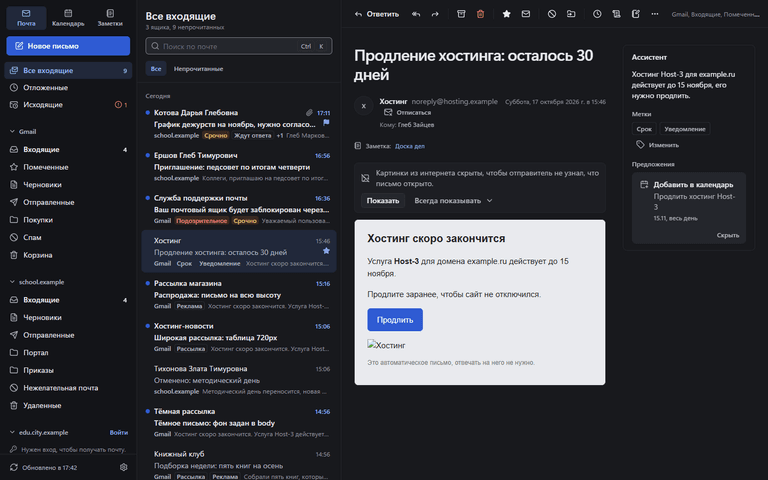
Task: Click the Войти link for edu.city.example
Action: click(119, 432)
